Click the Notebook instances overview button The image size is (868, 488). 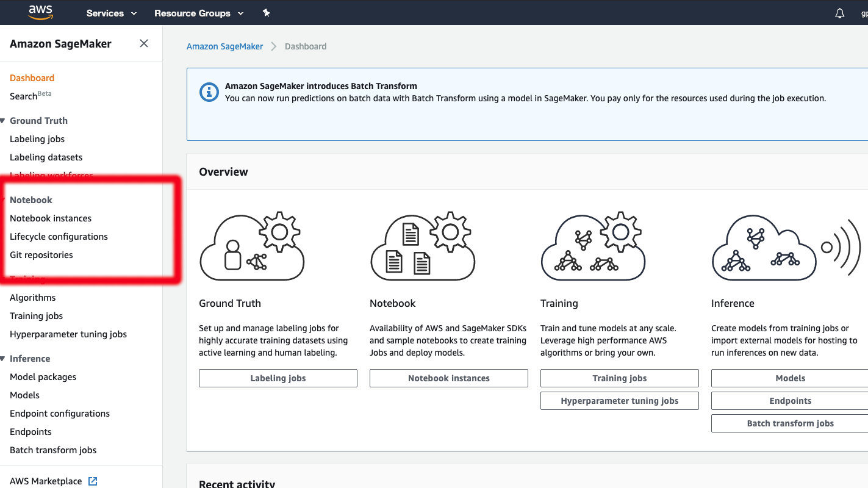click(449, 378)
